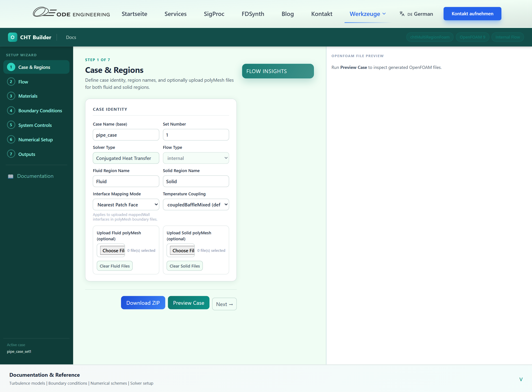Select step 7 Outputs number icon
The width and height of the screenshot is (532, 392).
click(x=11, y=154)
